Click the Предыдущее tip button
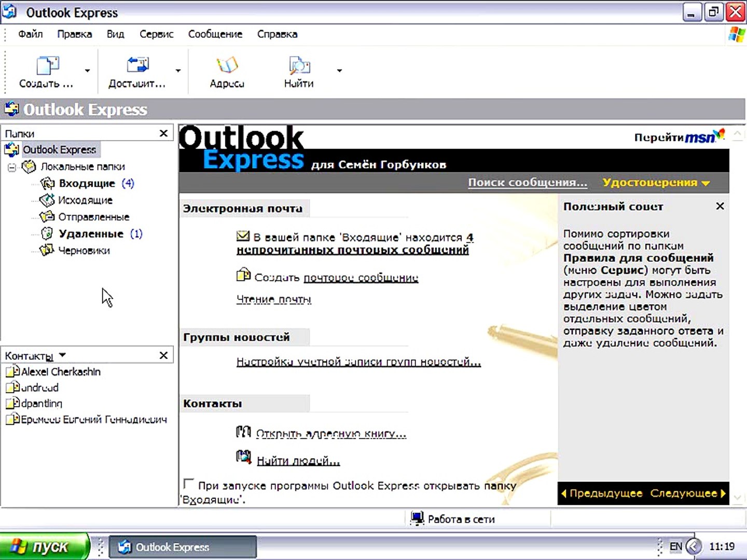Screen dimensions: 747x560 pos(602,494)
